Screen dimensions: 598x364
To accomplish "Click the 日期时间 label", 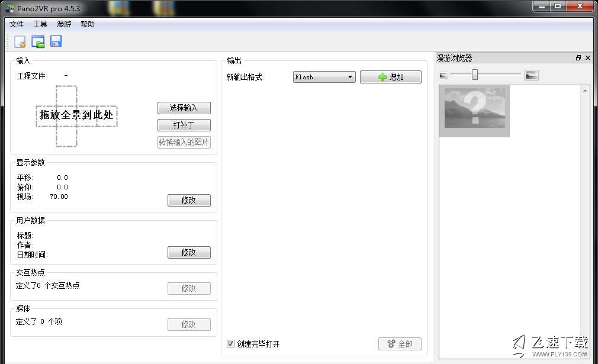I will pos(33,255).
